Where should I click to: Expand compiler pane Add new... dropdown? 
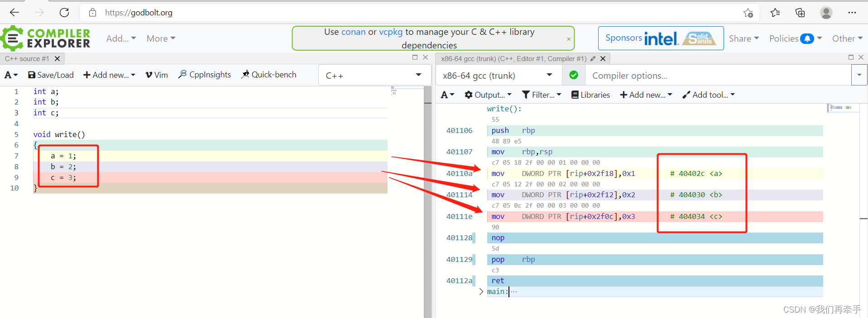pyautogui.click(x=646, y=95)
